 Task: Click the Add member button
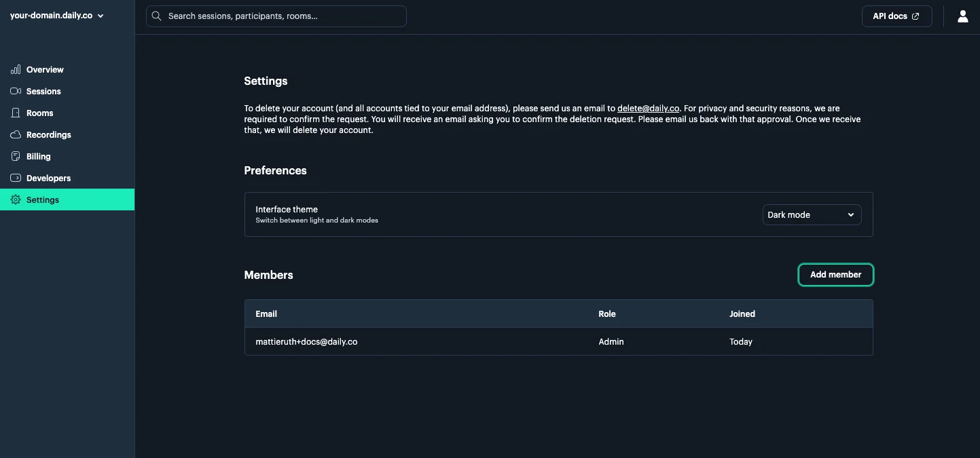point(835,275)
